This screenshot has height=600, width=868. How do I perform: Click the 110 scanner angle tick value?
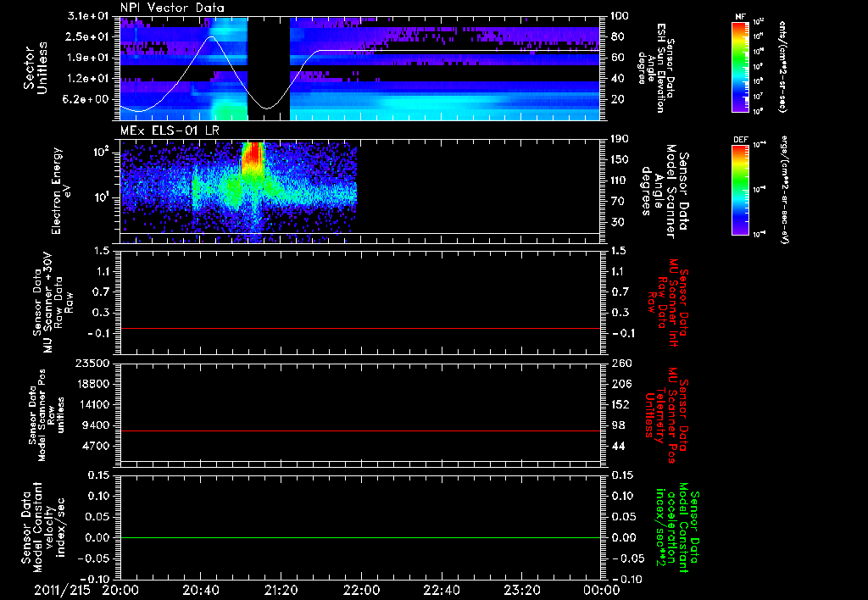tap(620, 181)
